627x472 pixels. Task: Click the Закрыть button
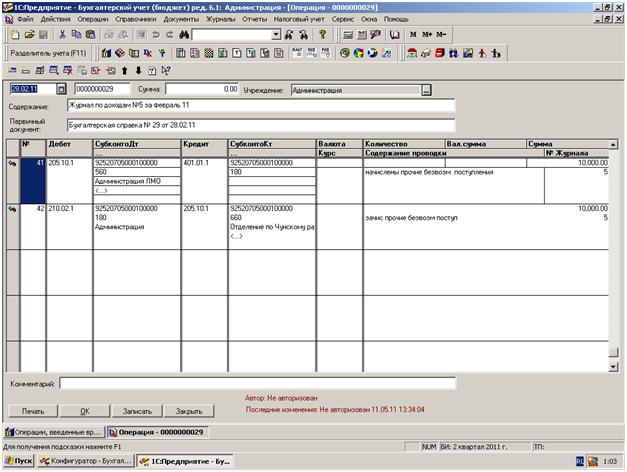pos(189,410)
